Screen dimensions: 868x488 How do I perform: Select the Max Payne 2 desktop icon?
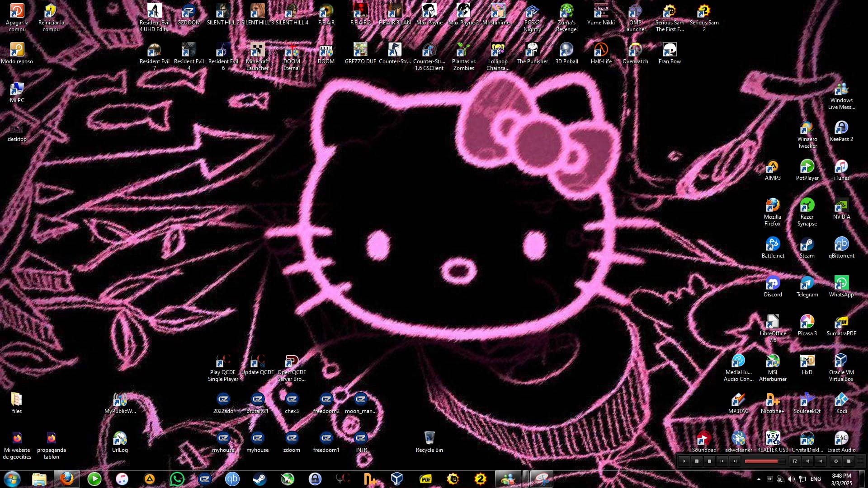pyautogui.click(x=463, y=14)
